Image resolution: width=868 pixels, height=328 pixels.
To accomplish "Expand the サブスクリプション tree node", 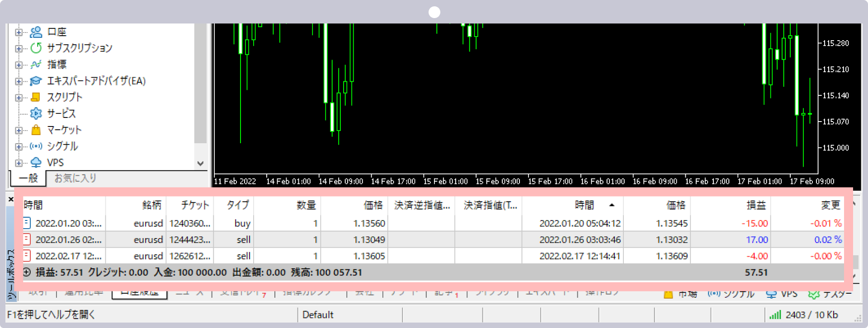I will pyautogui.click(x=19, y=48).
